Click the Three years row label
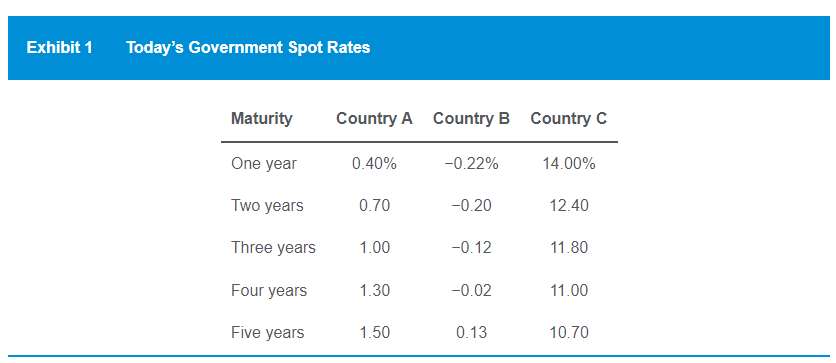 [273, 248]
